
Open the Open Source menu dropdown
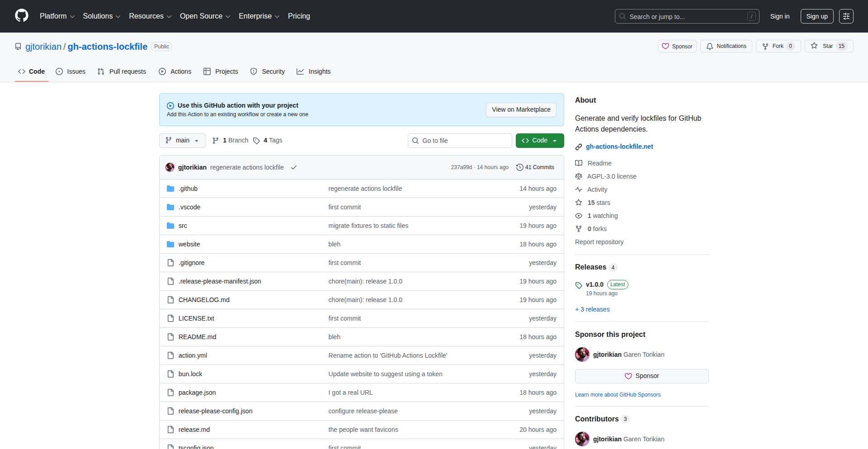(x=204, y=16)
